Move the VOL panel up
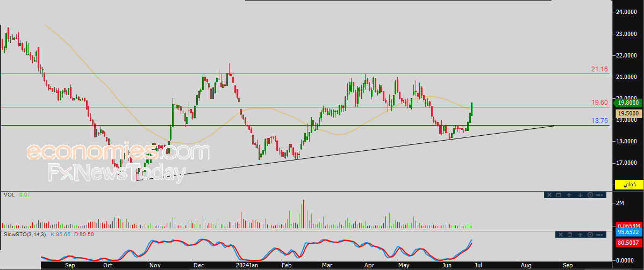The image size is (644, 270). [569, 195]
